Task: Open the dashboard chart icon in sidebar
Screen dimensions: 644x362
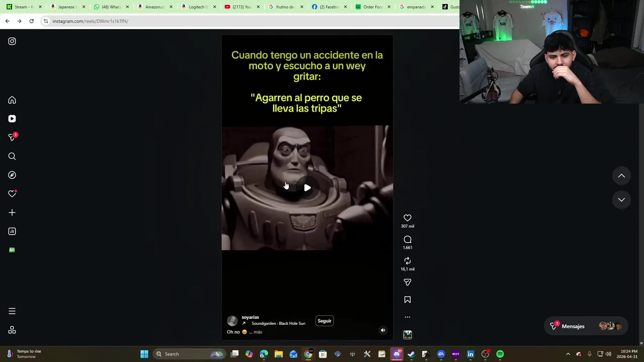Action: click(12, 231)
